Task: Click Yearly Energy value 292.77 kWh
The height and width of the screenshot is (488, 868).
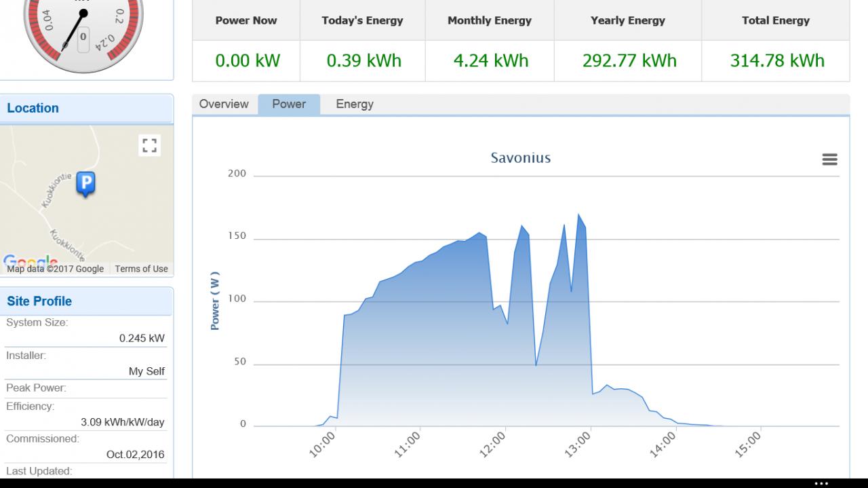Action: point(629,60)
